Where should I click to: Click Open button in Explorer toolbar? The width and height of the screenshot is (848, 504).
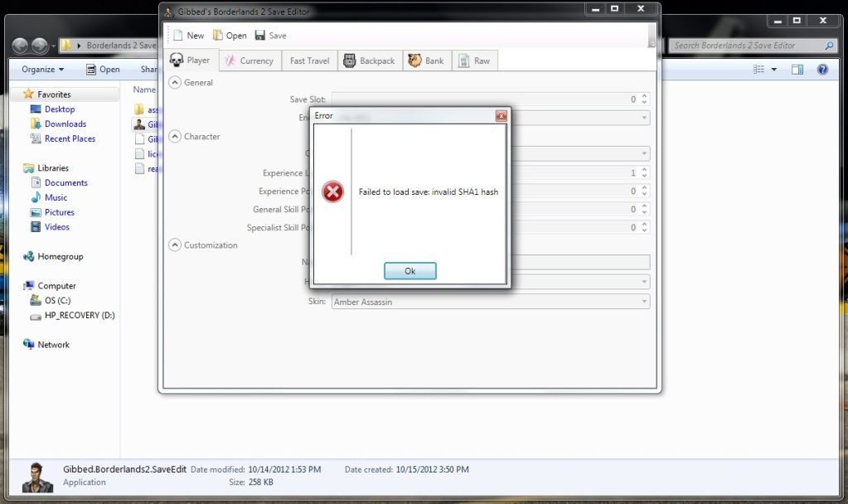pyautogui.click(x=104, y=70)
